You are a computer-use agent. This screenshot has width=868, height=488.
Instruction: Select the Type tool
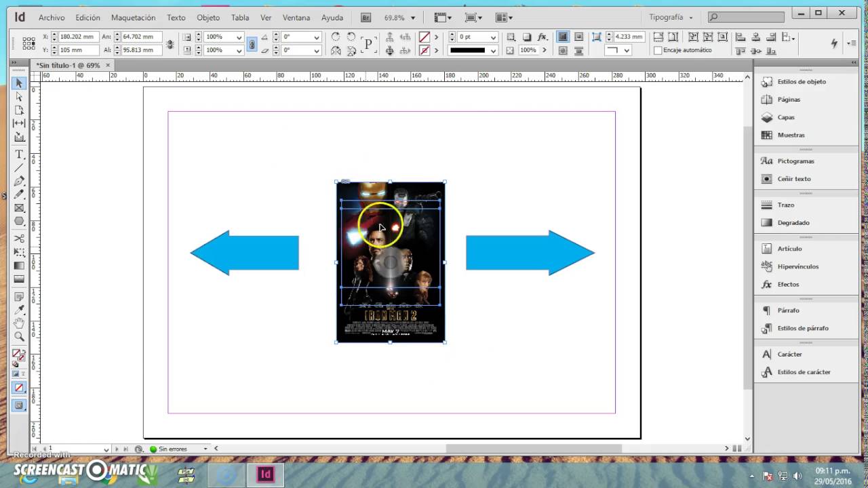19,155
